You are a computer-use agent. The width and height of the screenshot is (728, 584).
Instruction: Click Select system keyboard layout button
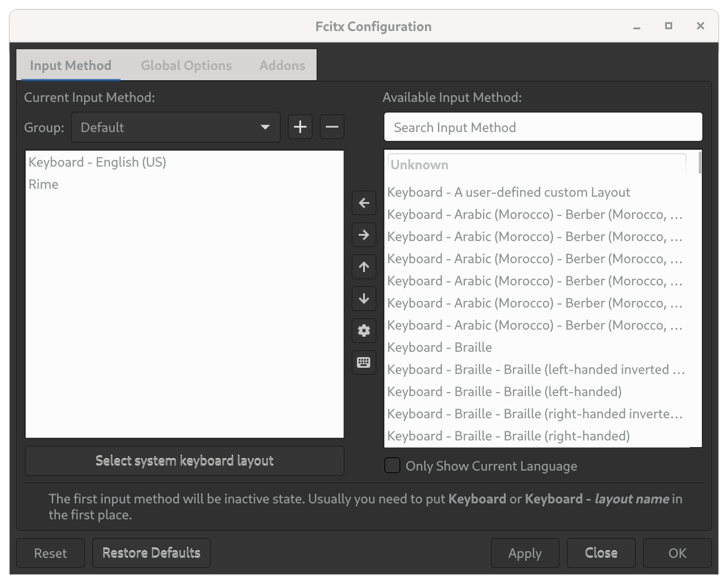(184, 461)
